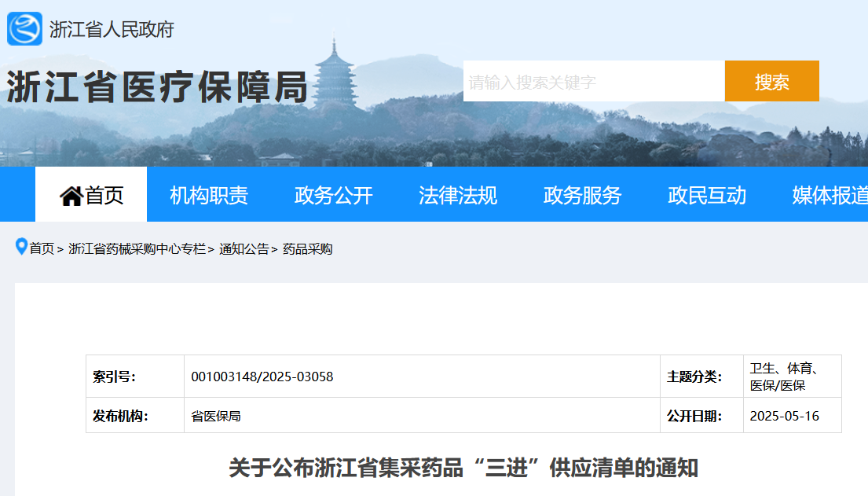Click the 发布机构: label
Viewport: 868px width, 496px height.
[x=120, y=416]
